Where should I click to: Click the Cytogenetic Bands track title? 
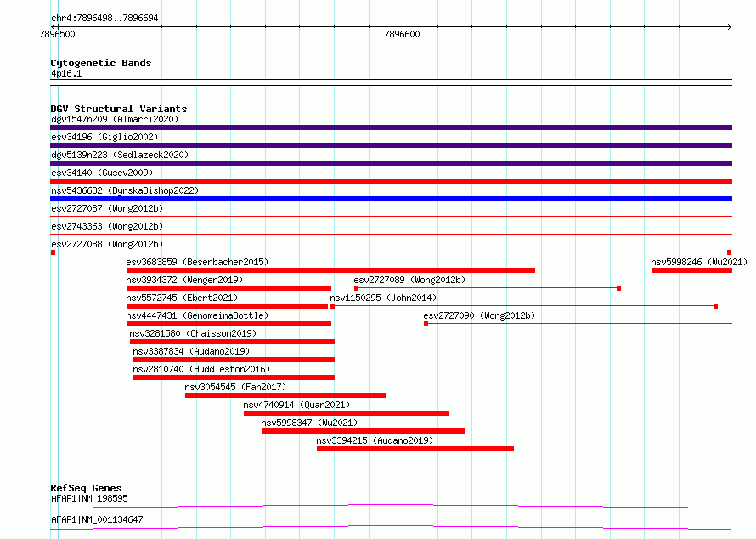tap(101, 63)
